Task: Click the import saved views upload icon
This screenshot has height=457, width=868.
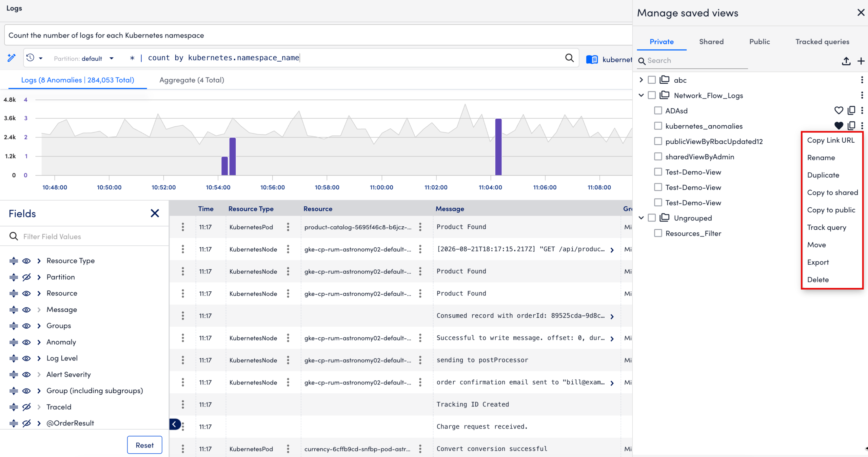Action: click(x=846, y=61)
